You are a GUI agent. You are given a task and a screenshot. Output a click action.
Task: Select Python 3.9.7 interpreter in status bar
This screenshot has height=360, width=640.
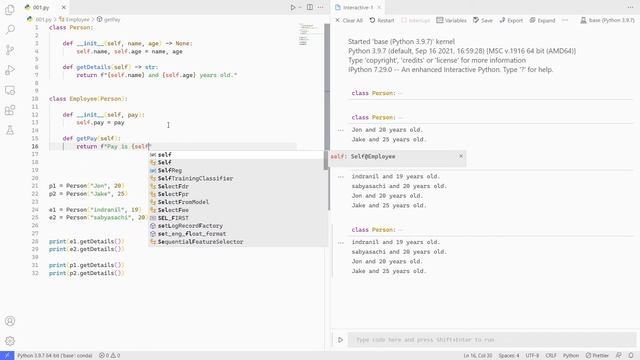point(55,356)
